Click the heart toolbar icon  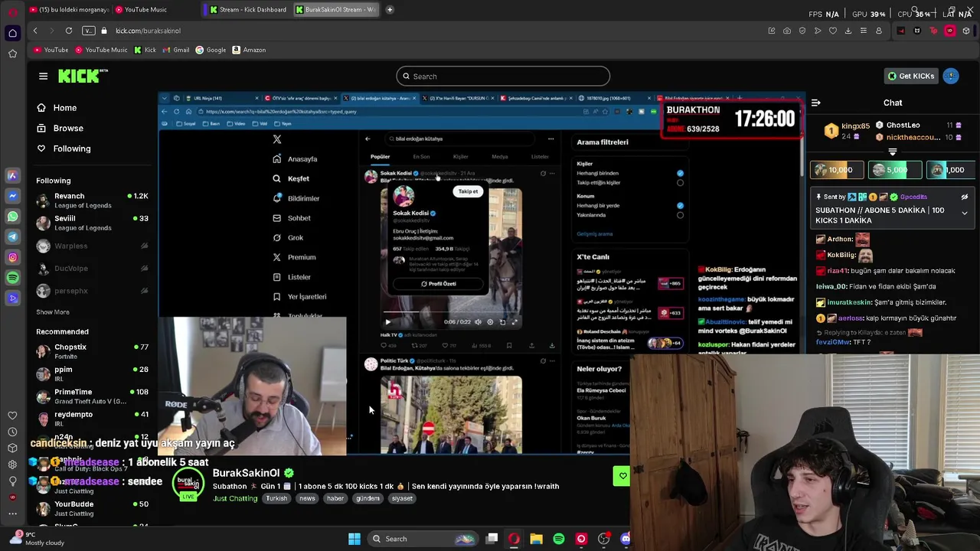[833, 31]
